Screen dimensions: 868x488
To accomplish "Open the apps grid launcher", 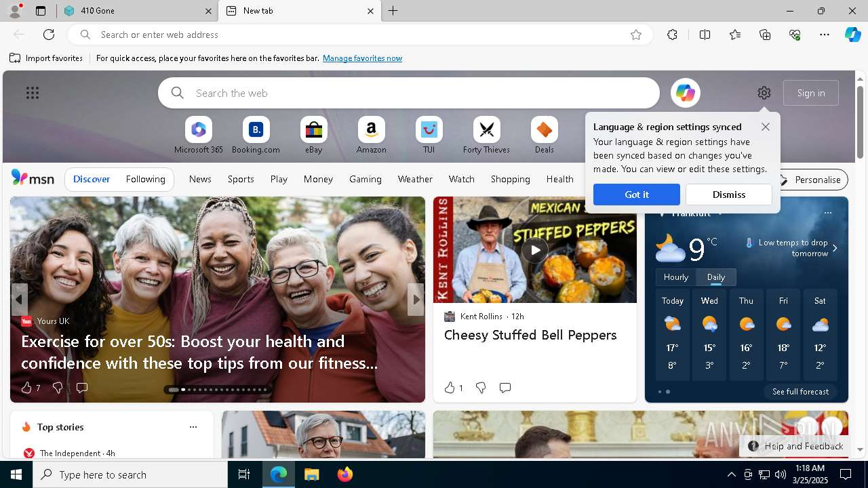I will pyautogui.click(x=33, y=93).
